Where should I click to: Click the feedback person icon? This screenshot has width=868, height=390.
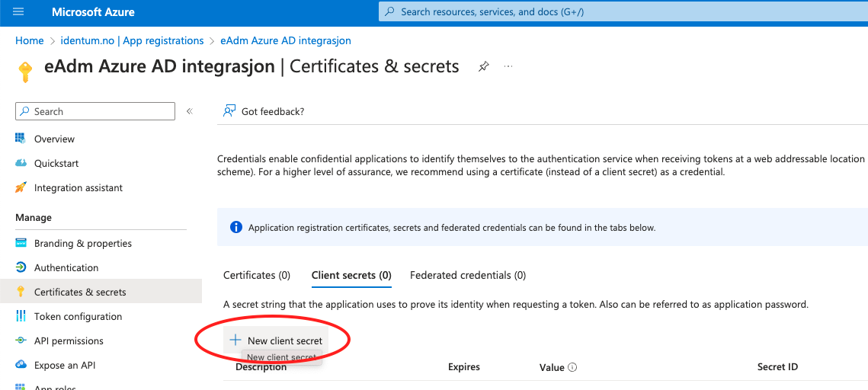[229, 110]
